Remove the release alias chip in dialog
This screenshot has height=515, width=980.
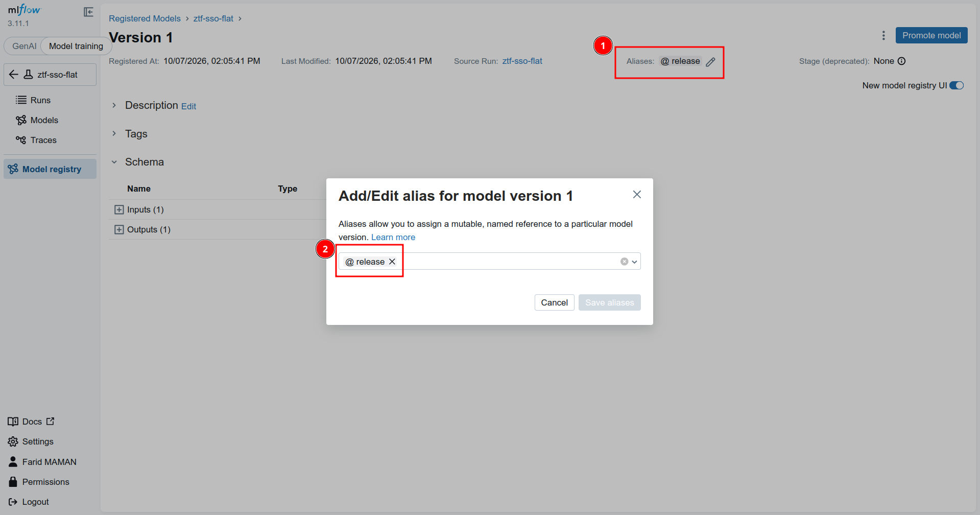point(392,262)
